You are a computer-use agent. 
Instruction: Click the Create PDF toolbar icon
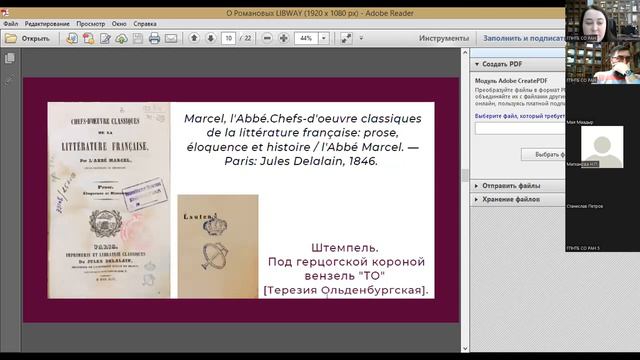[89, 38]
